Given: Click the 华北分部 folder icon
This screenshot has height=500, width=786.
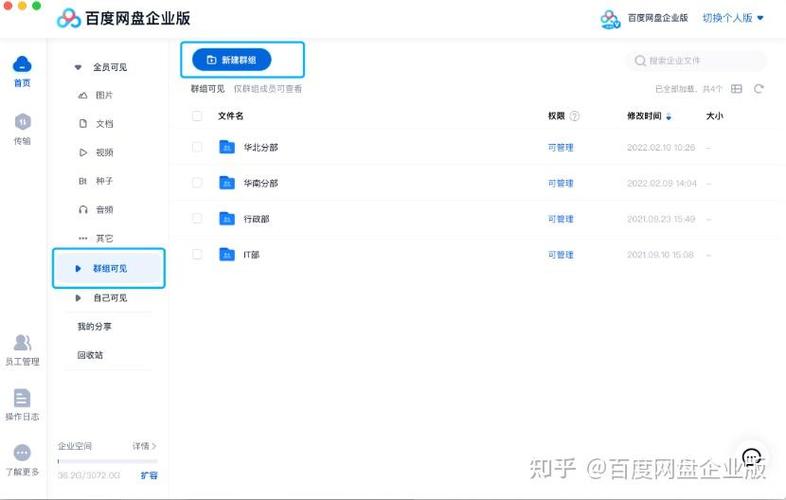Looking at the screenshot, I should coord(227,147).
